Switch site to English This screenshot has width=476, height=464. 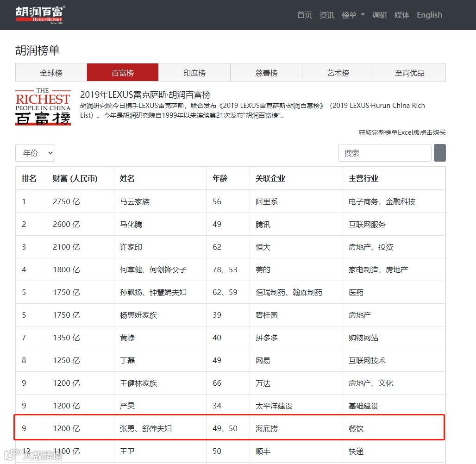pyautogui.click(x=429, y=15)
